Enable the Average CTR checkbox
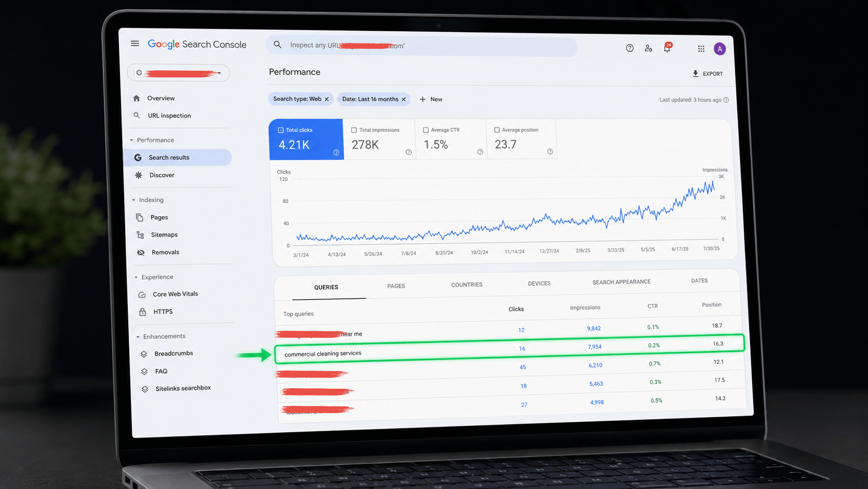 pyautogui.click(x=426, y=130)
